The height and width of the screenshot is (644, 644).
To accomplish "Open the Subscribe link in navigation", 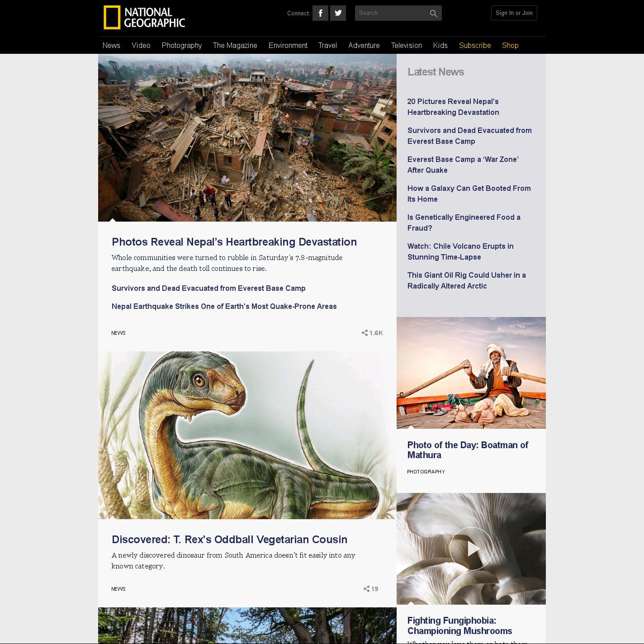I will [474, 45].
